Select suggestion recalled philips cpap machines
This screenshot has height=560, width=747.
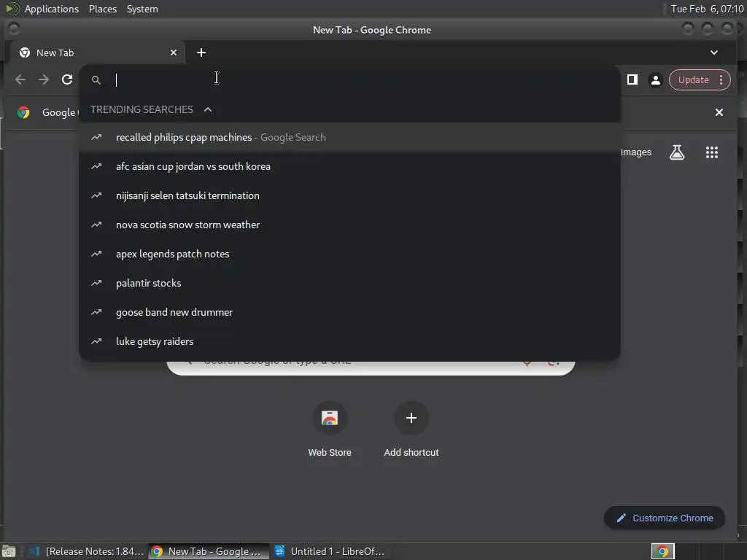coord(349,137)
